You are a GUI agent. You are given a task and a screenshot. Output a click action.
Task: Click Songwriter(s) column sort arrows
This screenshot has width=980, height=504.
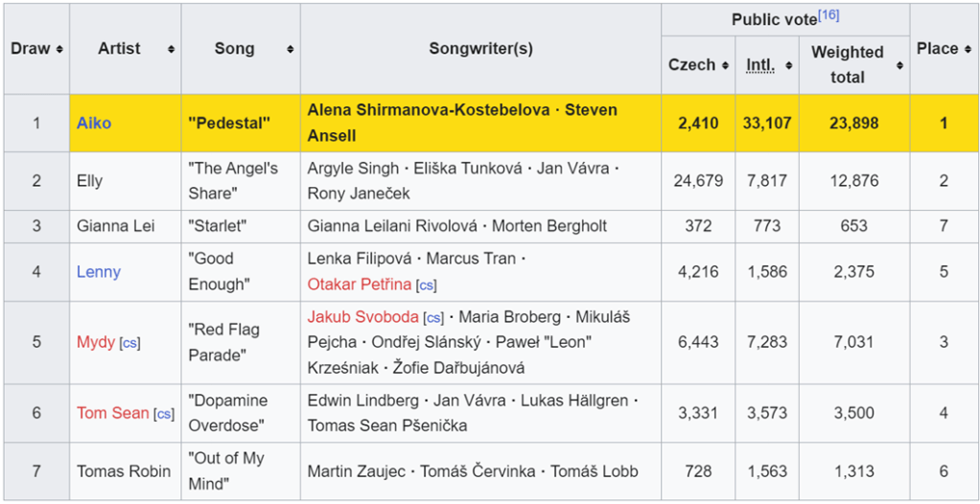[651, 49]
